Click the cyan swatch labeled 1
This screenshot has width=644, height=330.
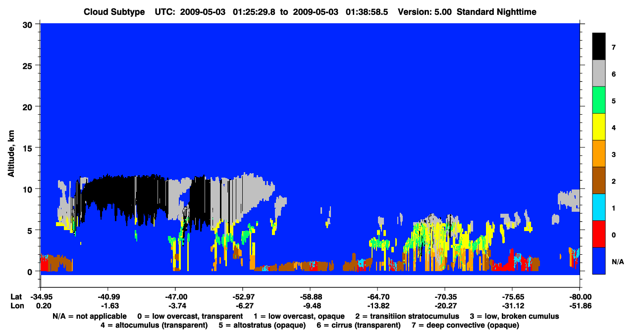click(599, 207)
